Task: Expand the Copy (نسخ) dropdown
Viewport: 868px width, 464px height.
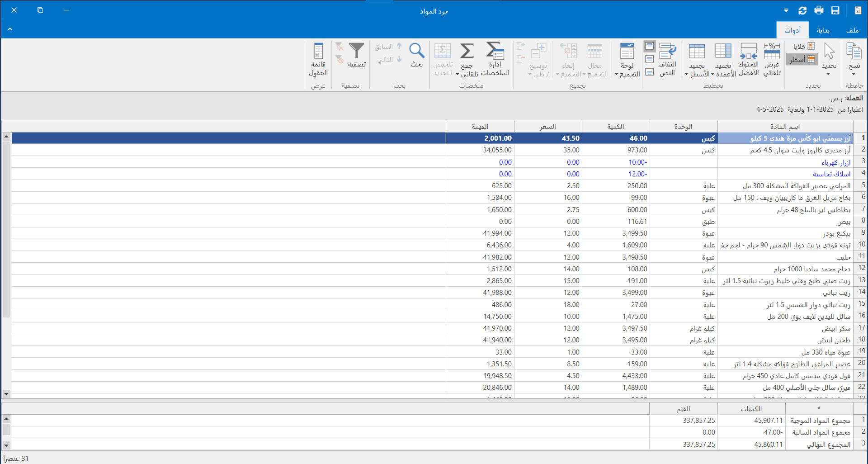Action: click(x=854, y=74)
